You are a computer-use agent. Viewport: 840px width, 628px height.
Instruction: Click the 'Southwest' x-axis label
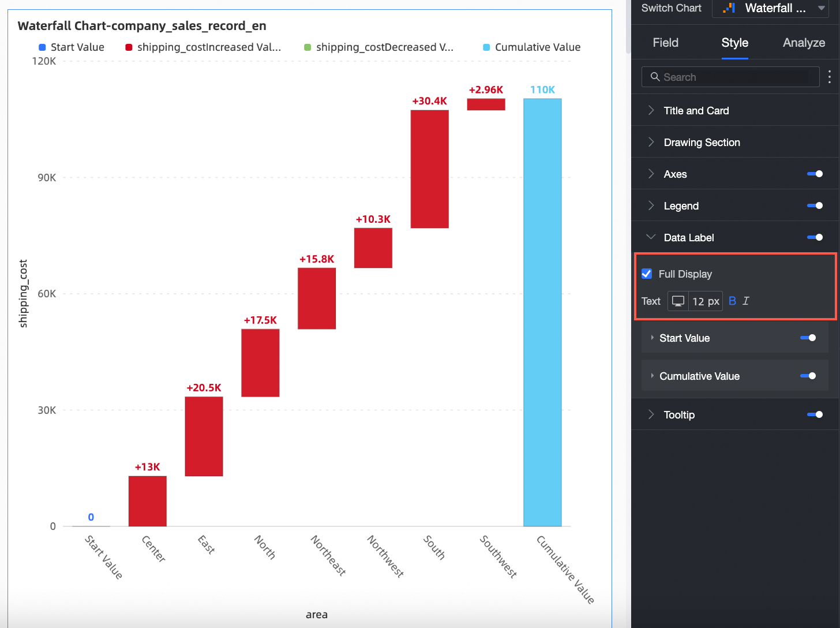pos(499,556)
